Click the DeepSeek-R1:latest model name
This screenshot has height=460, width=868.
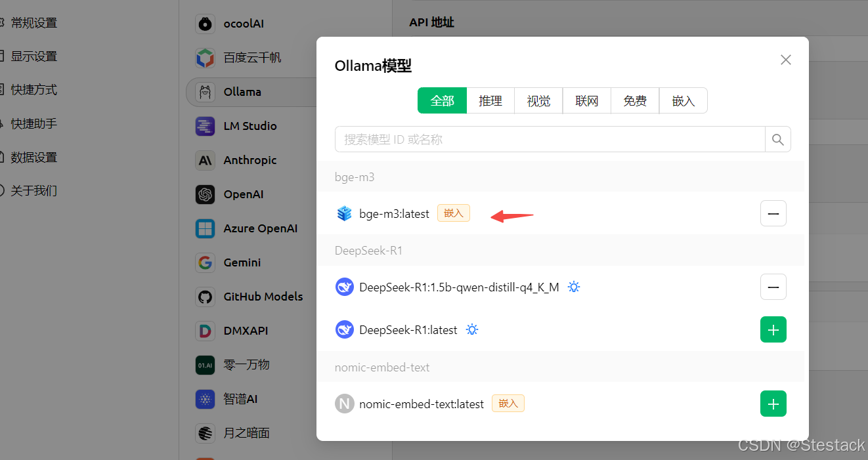point(408,329)
